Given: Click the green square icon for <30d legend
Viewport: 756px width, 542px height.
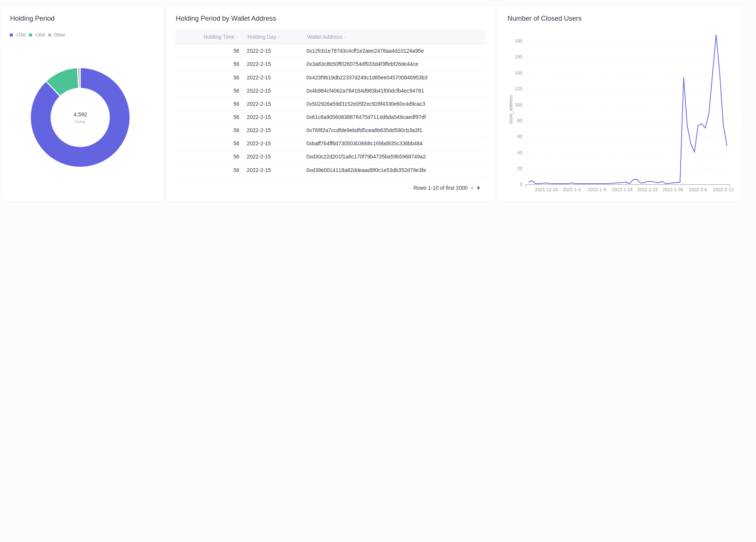Looking at the screenshot, I should point(30,35).
